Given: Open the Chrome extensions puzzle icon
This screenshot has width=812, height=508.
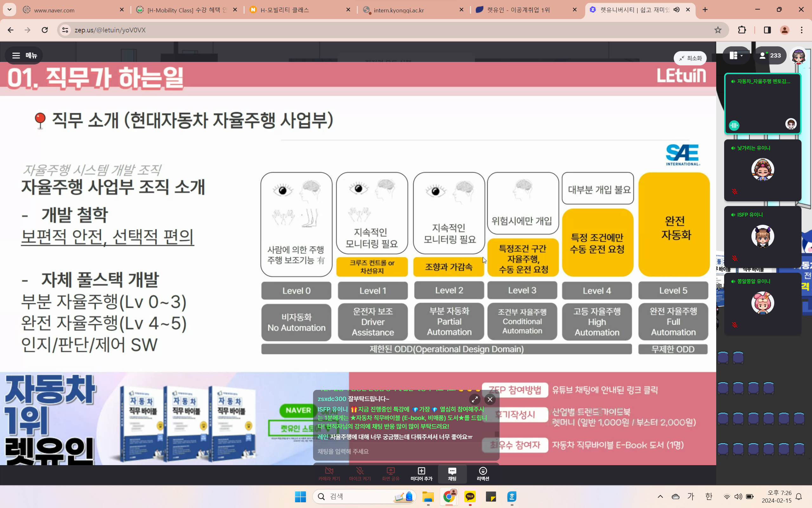Looking at the screenshot, I should (x=742, y=30).
